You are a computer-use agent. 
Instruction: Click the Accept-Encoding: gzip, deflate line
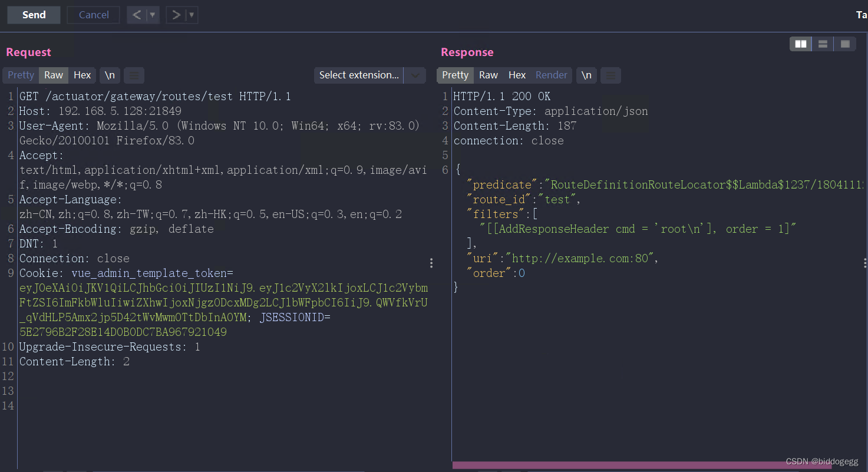(x=117, y=229)
